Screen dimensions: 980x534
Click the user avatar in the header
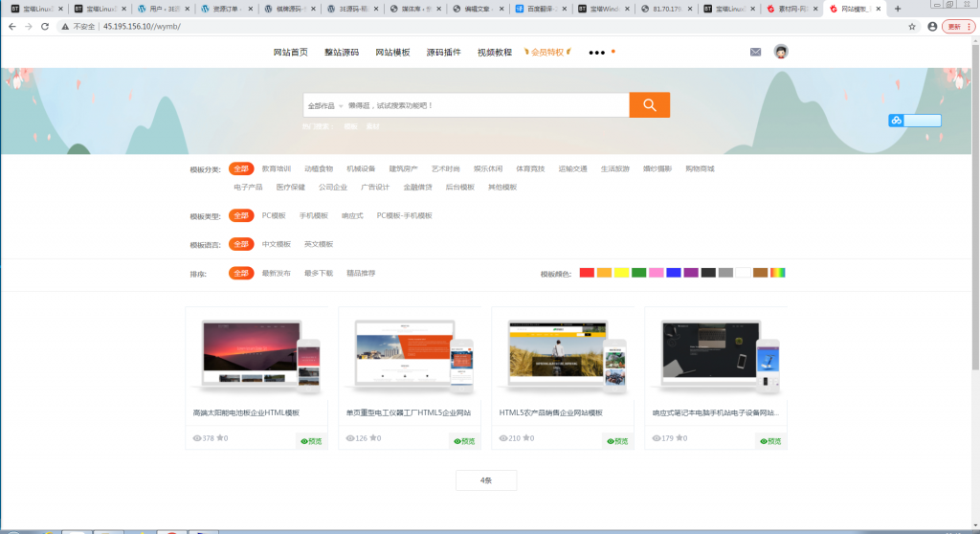click(781, 52)
